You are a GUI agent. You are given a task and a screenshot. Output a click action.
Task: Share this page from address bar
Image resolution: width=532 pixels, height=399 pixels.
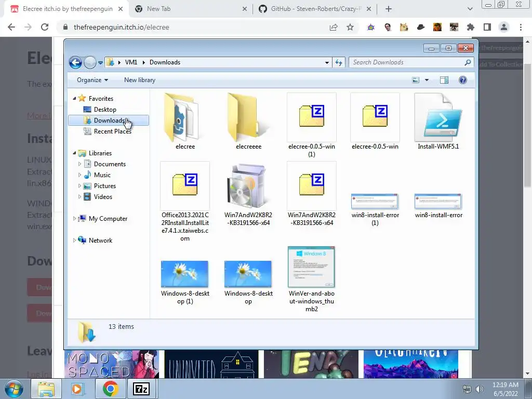(x=334, y=27)
